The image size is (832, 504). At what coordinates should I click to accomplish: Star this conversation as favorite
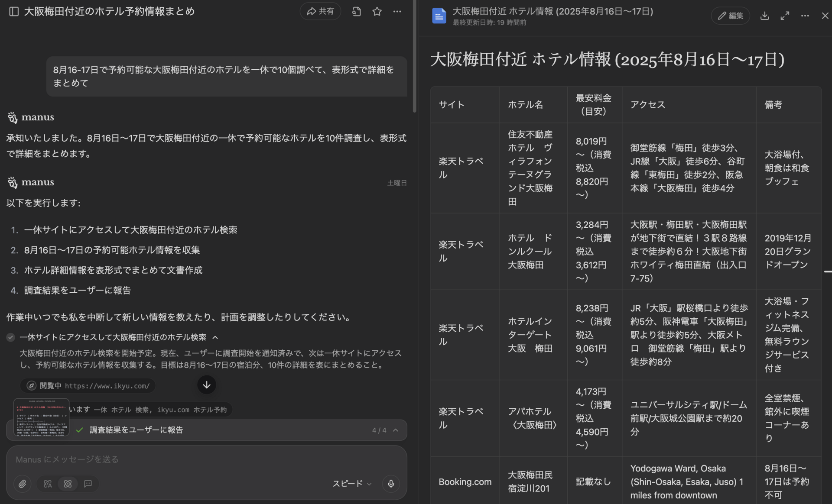(377, 11)
